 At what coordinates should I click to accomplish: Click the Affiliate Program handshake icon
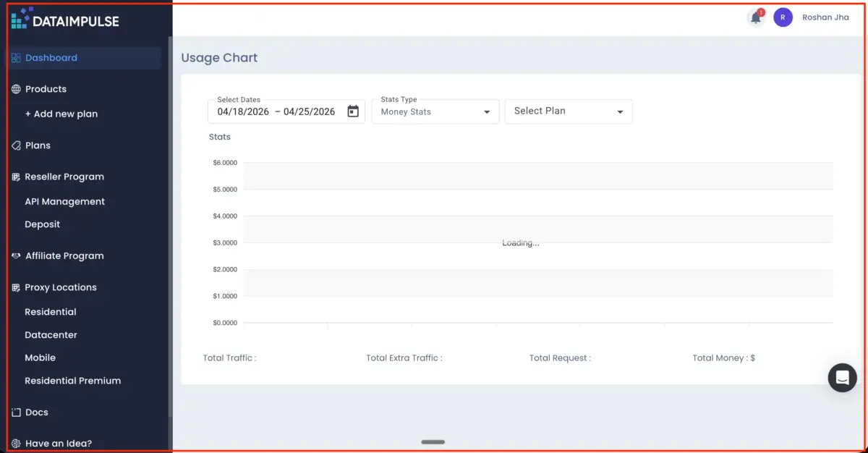tap(16, 256)
